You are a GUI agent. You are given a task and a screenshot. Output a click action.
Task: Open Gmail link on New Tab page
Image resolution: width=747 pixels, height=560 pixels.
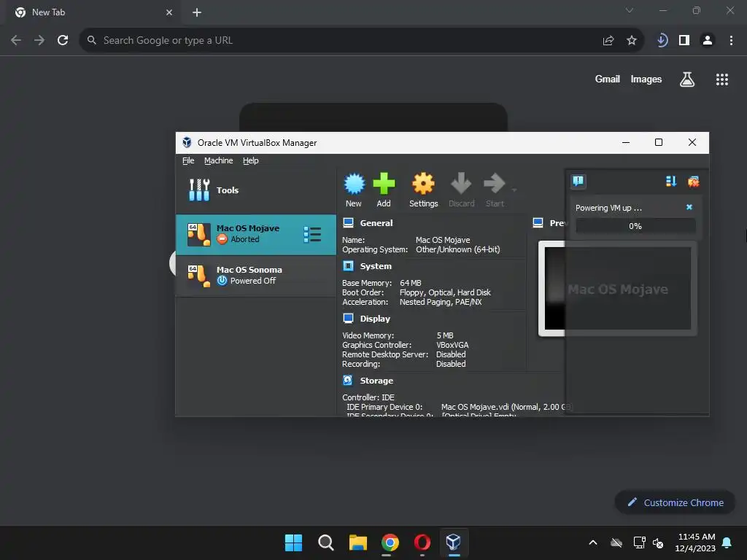607,79
